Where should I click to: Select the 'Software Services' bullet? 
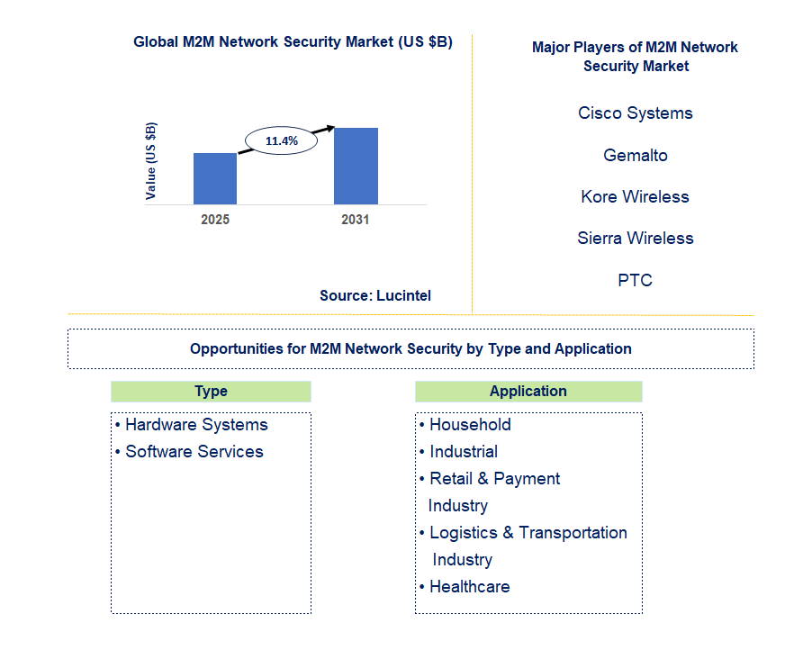tap(190, 452)
